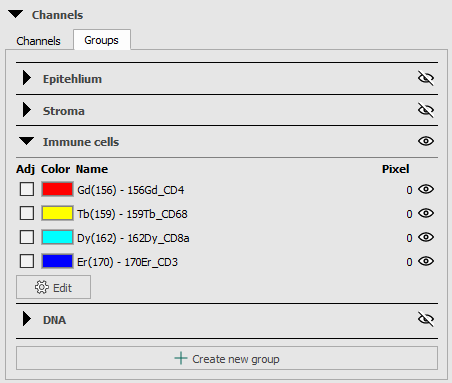Select the Groups tab
452x383 pixels.
tap(101, 40)
